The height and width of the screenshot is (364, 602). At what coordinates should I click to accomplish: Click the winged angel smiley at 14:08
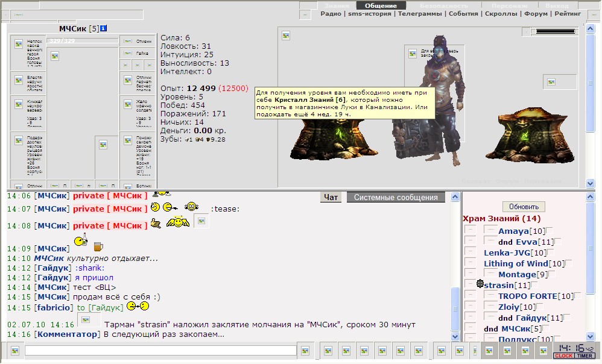[x=178, y=222]
